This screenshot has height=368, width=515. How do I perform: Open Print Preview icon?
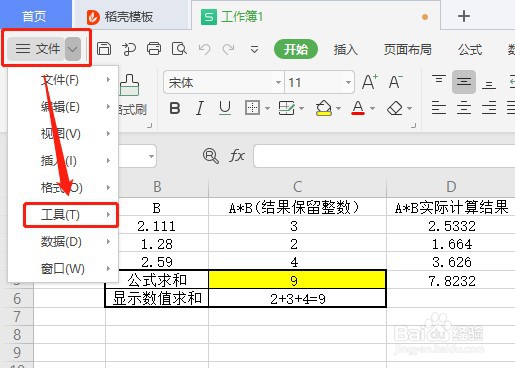(x=179, y=49)
